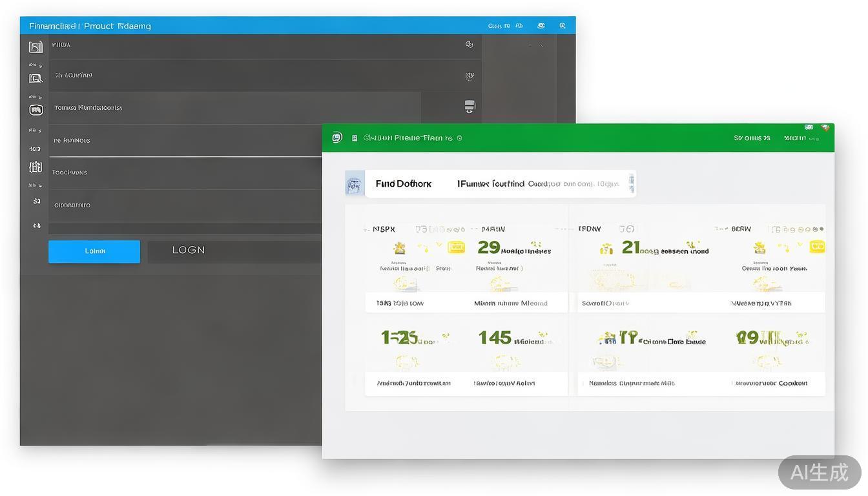Click the round eye-like icon in the blue title bar
The image size is (868, 496).
[x=541, y=26]
